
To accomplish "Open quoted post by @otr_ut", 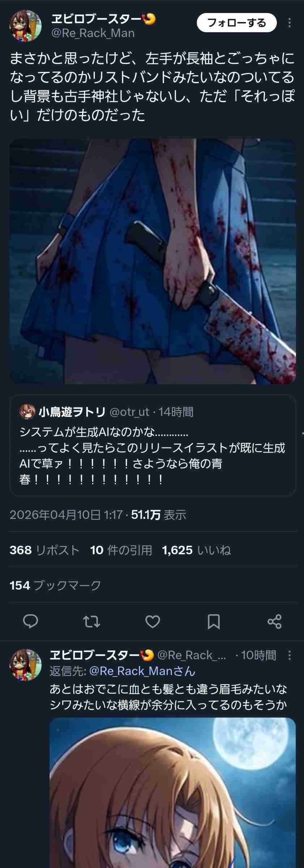I will click(x=153, y=445).
